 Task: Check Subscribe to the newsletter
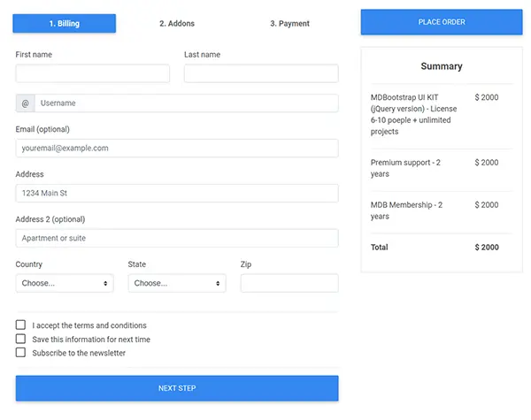[x=21, y=353]
